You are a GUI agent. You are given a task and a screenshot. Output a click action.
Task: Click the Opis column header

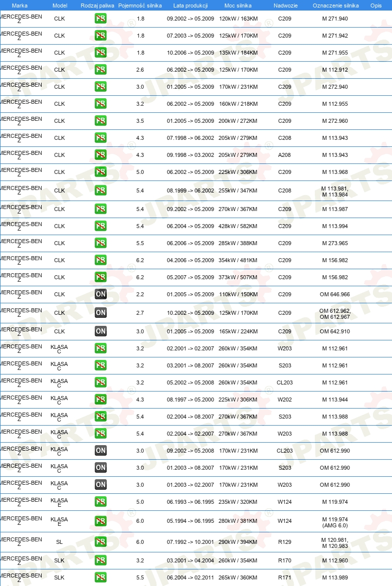[x=376, y=6]
